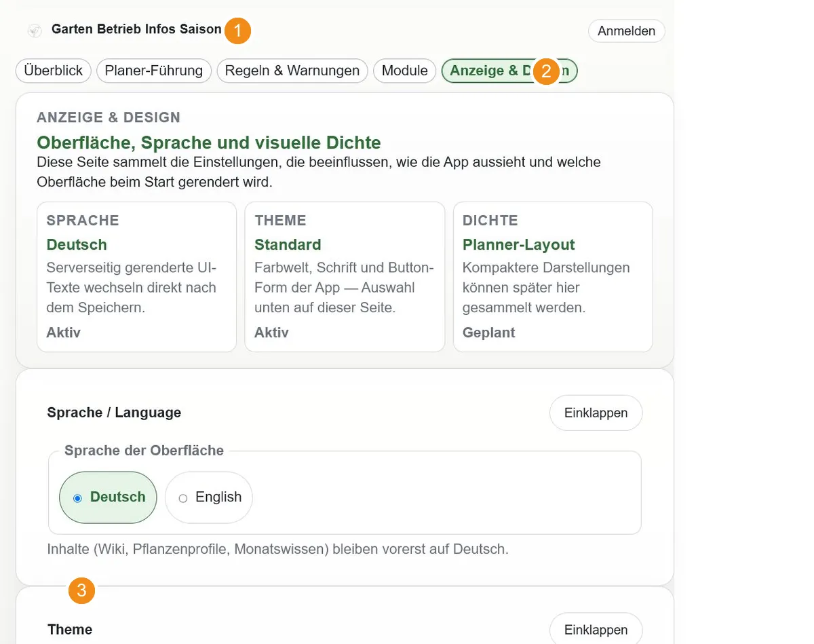
Task: Click the 'Planner-Layout' value text
Action: 518,244
